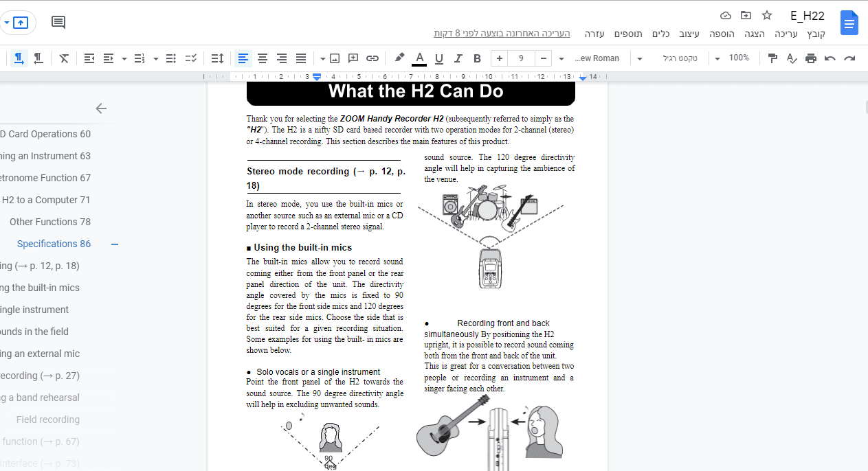The height and width of the screenshot is (471, 868).
Task: Open the קובץ menu
Action: tap(816, 34)
